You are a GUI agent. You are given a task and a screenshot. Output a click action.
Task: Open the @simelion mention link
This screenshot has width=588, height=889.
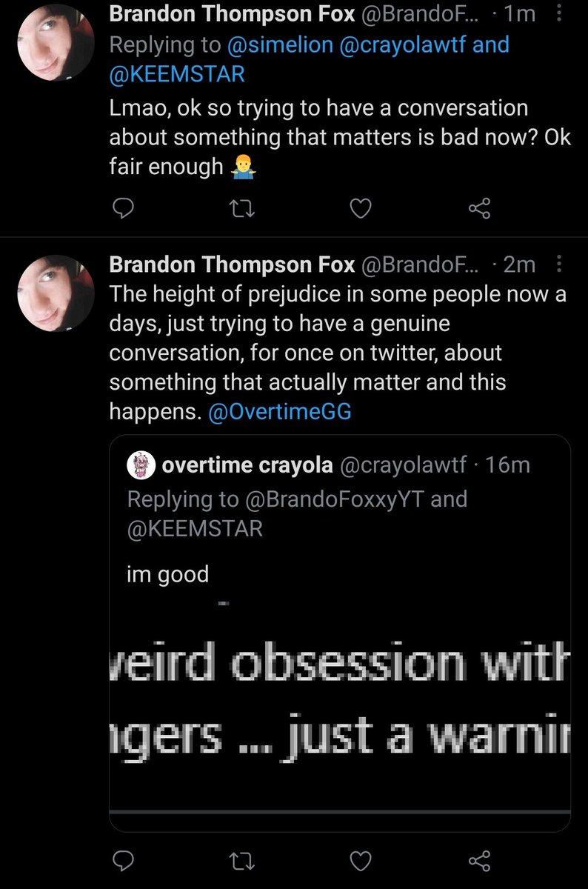coord(280,44)
